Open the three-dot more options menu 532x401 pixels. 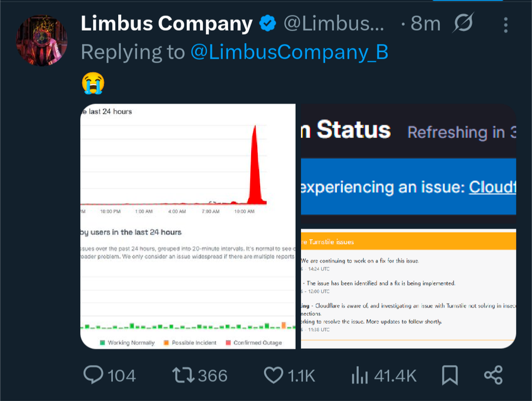coord(505,24)
